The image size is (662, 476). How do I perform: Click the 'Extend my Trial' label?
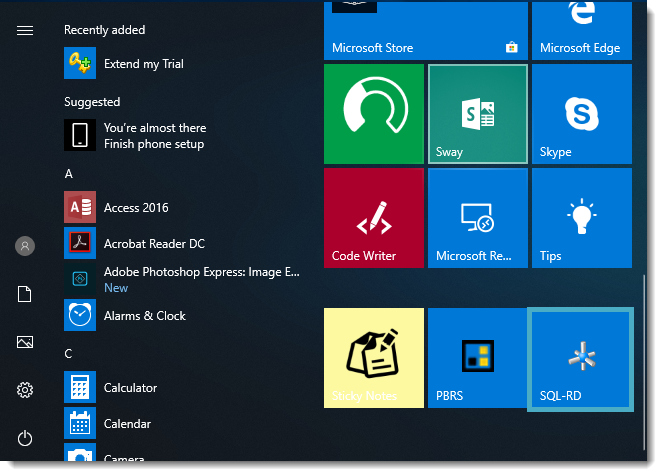coord(144,64)
